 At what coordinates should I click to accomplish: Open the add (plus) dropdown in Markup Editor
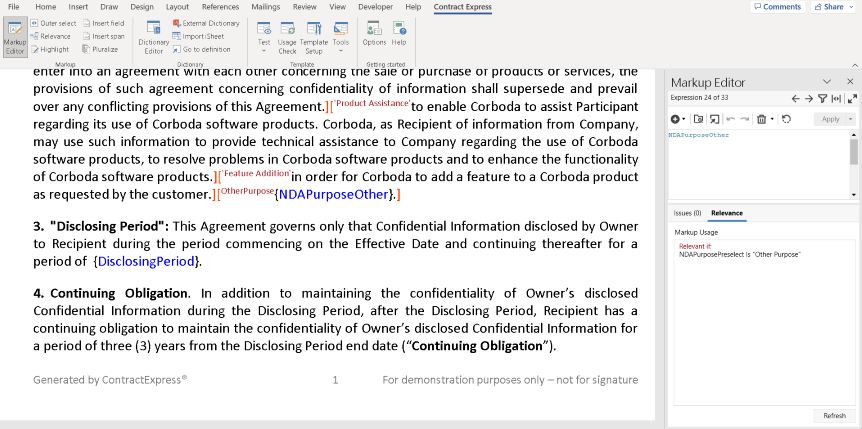(678, 119)
